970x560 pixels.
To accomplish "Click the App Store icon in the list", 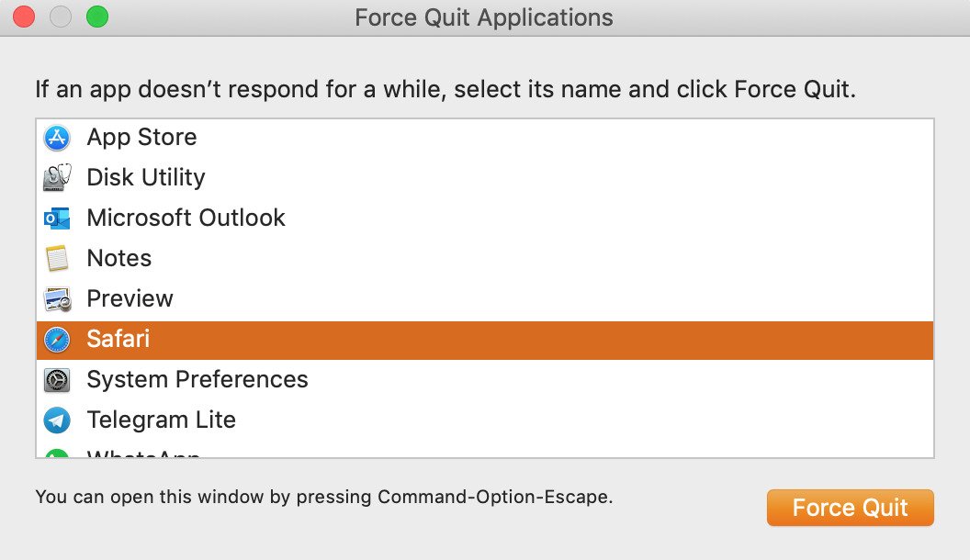I will (x=57, y=137).
